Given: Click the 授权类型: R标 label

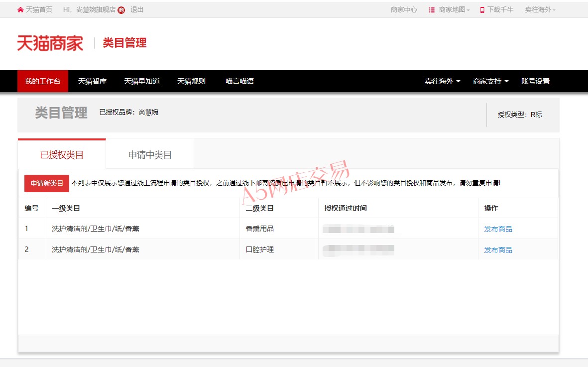Looking at the screenshot, I should pos(520,115).
